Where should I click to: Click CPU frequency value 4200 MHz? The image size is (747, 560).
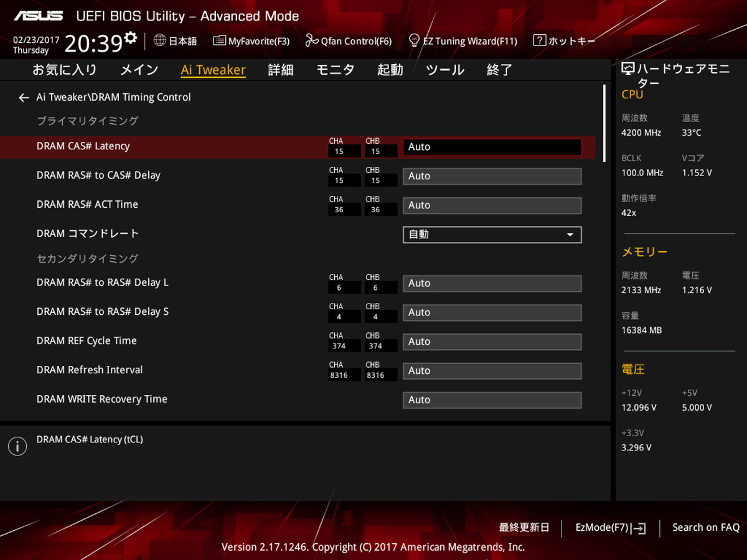click(x=641, y=133)
